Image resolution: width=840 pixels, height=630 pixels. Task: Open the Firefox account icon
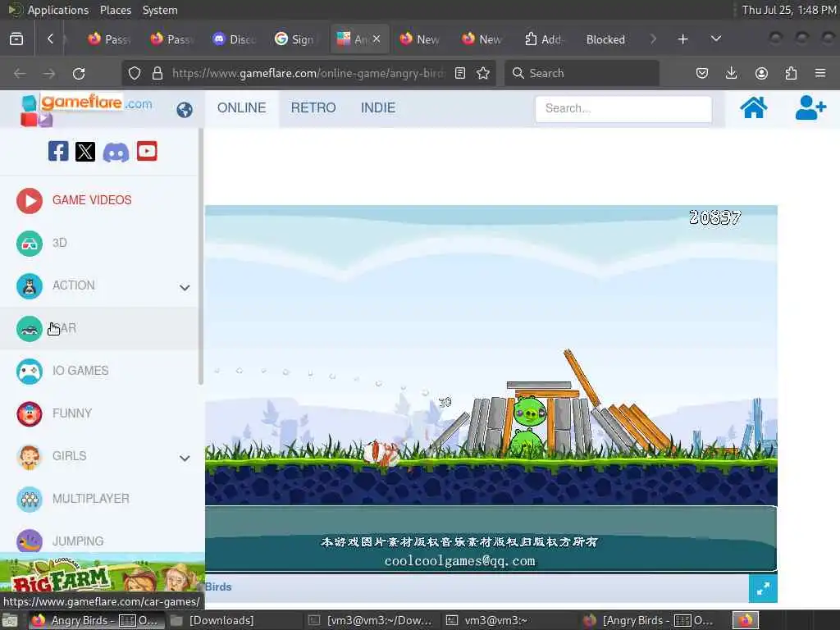coord(761,73)
